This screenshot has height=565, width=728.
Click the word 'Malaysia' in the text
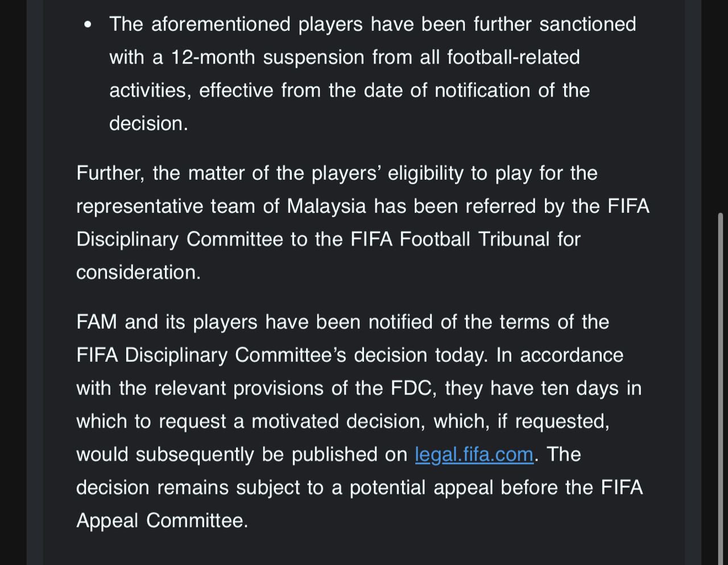pyautogui.click(x=326, y=206)
